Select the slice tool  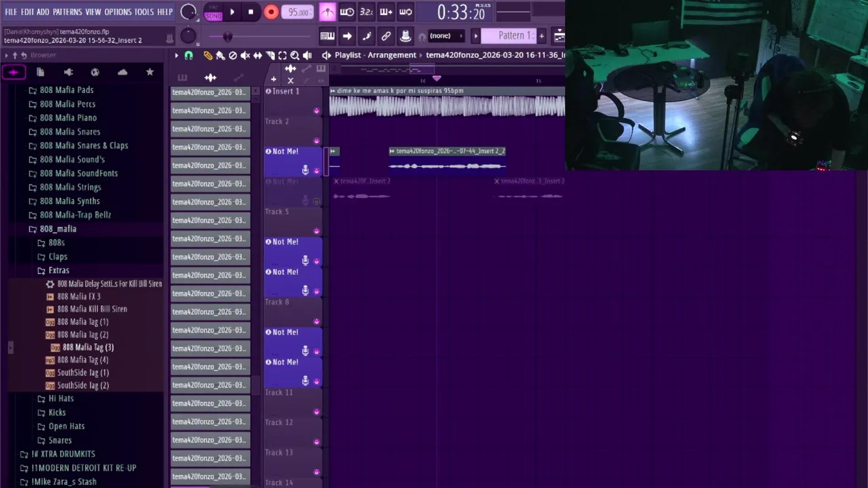(270, 56)
